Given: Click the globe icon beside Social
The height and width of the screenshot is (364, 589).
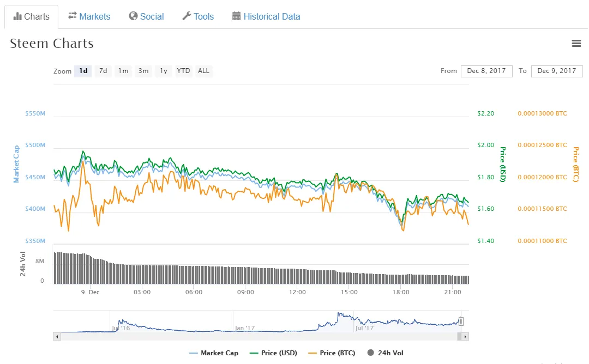Looking at the screenshot, I should [133, 16].
